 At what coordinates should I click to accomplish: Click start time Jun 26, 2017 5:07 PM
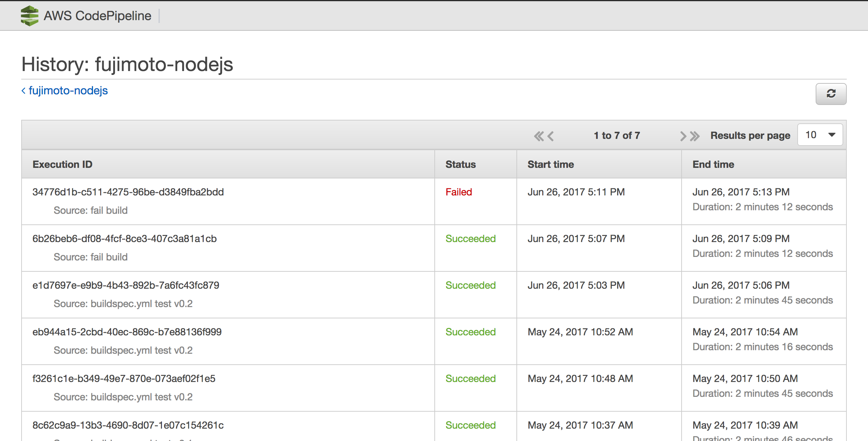pyautogui.click(x=576, y=239)
